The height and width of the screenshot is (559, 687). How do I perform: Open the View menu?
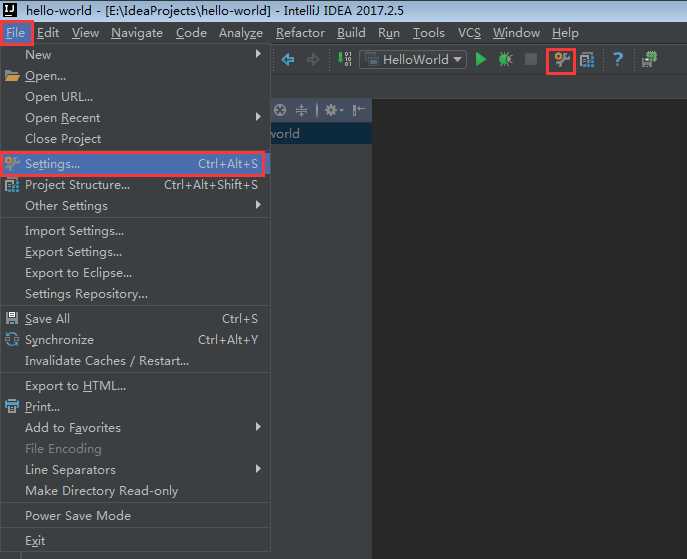(x=85, y=33)
